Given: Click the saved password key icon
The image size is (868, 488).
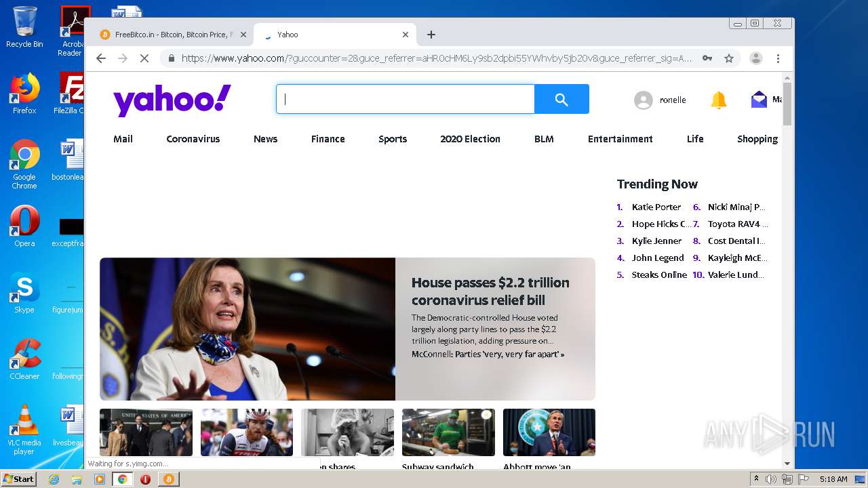Looking at the screenshot, I should click(x=707, y=58).
